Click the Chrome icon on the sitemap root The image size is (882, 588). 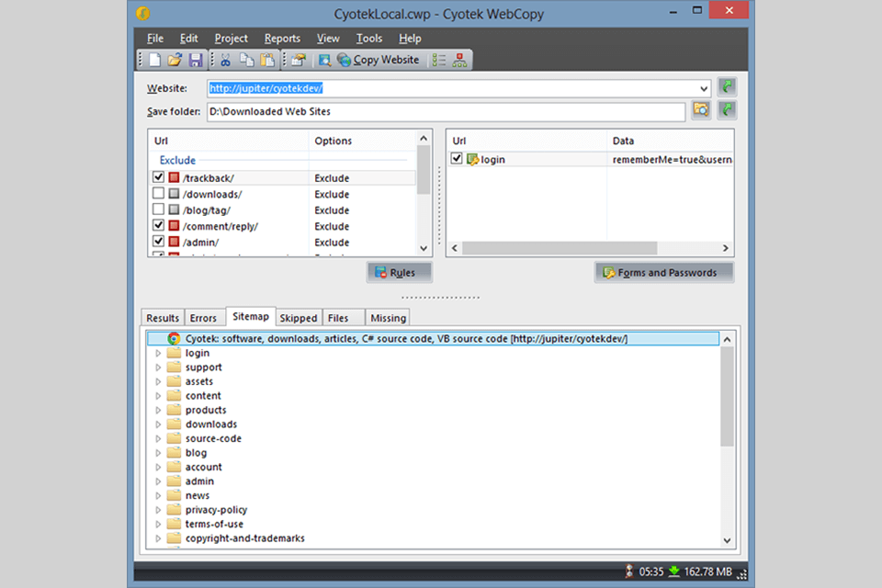(x=174, y=338)
